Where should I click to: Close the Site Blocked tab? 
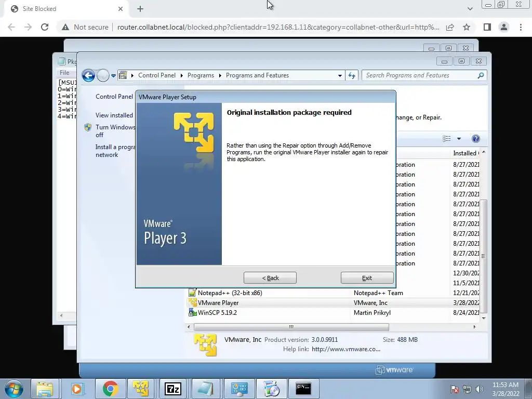click(121, 9)
